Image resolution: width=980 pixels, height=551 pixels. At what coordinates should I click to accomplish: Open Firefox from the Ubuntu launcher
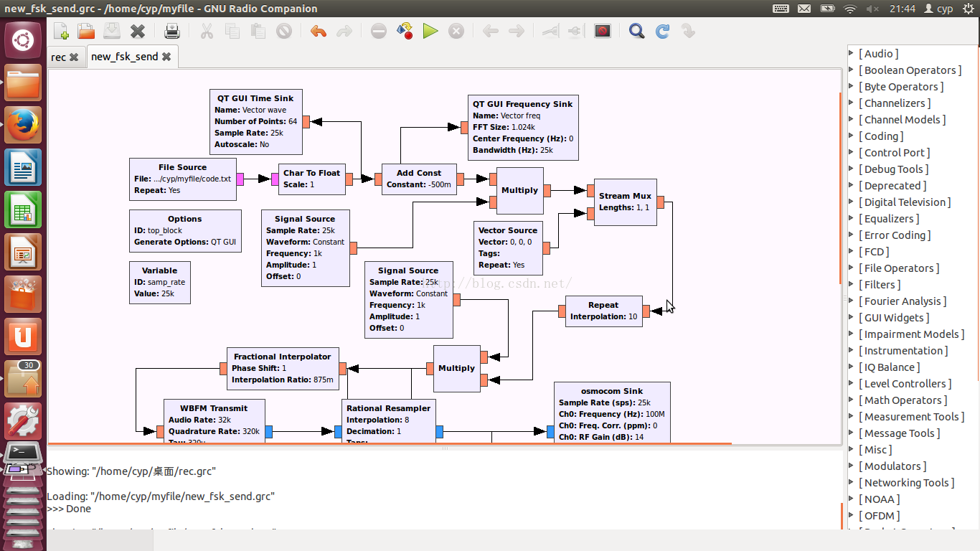[24, 126]
